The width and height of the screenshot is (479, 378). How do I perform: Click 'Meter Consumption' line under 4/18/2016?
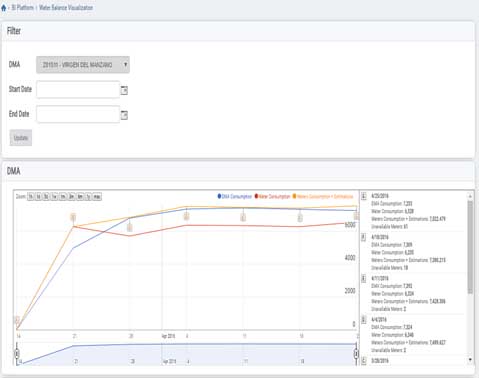click(392, 253)
